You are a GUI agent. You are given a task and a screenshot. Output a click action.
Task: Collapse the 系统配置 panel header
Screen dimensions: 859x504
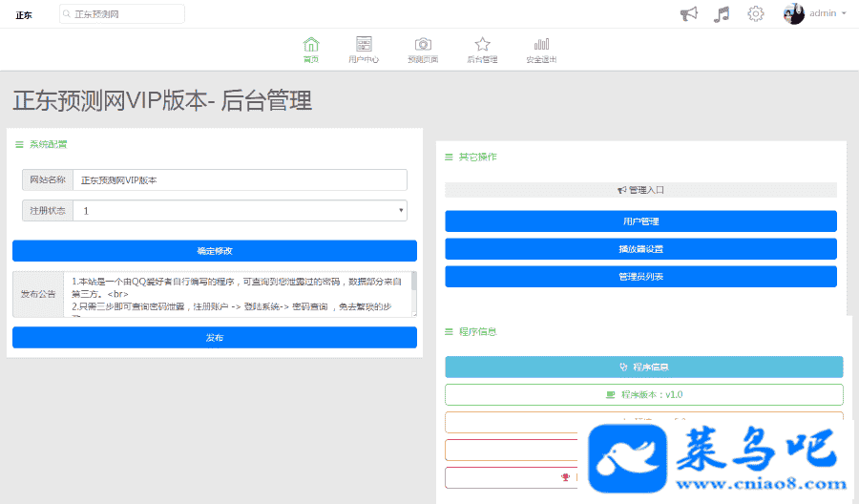(41, 145)
